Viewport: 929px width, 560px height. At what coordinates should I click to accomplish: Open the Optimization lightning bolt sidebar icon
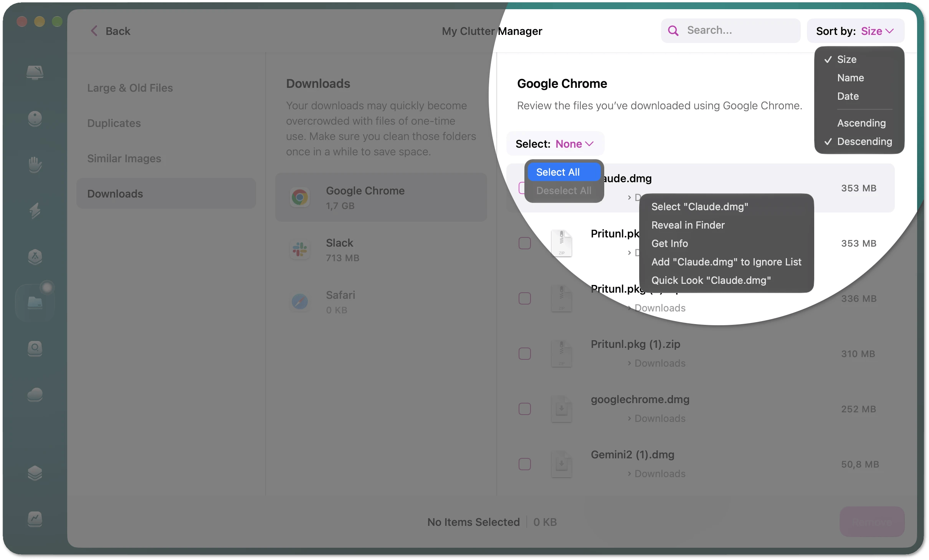35,210
